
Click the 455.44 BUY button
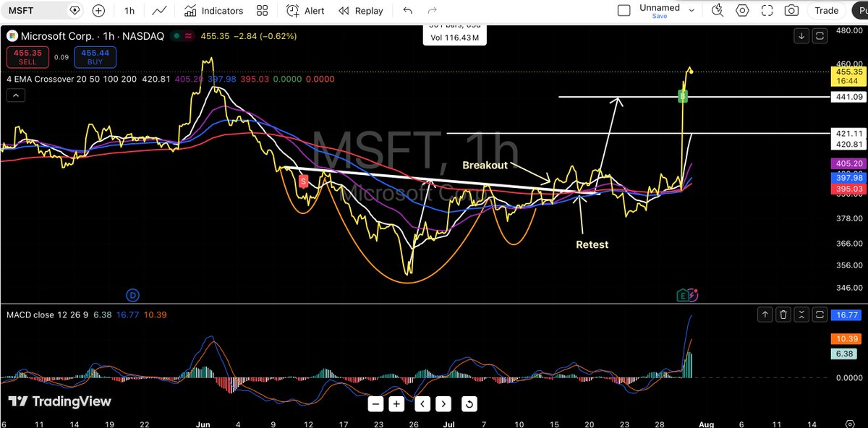coord(95,56)
